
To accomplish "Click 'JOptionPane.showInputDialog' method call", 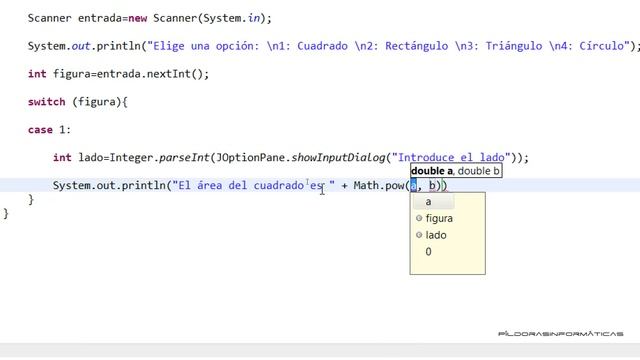I will (300, 158).
